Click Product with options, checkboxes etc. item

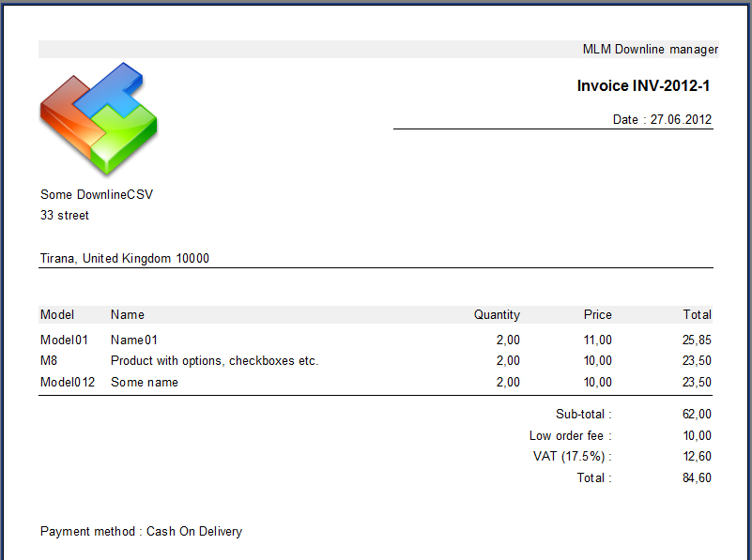215,361
